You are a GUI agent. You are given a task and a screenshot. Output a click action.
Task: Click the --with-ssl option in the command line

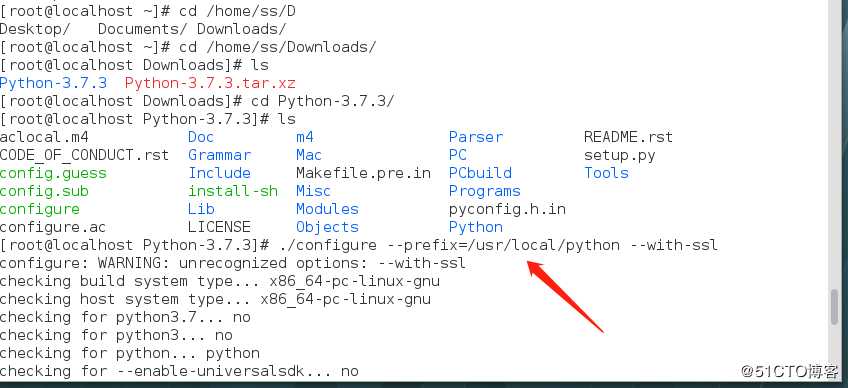674,245
